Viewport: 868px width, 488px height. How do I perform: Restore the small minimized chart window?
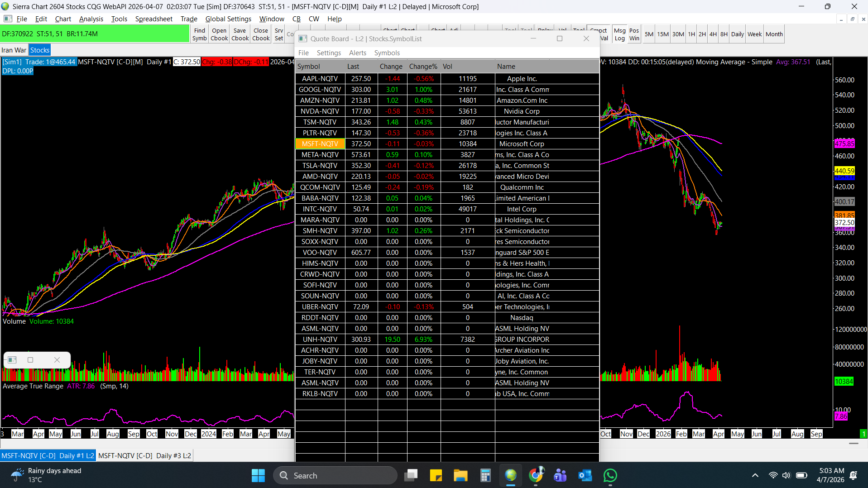click(x=30, y=360)
